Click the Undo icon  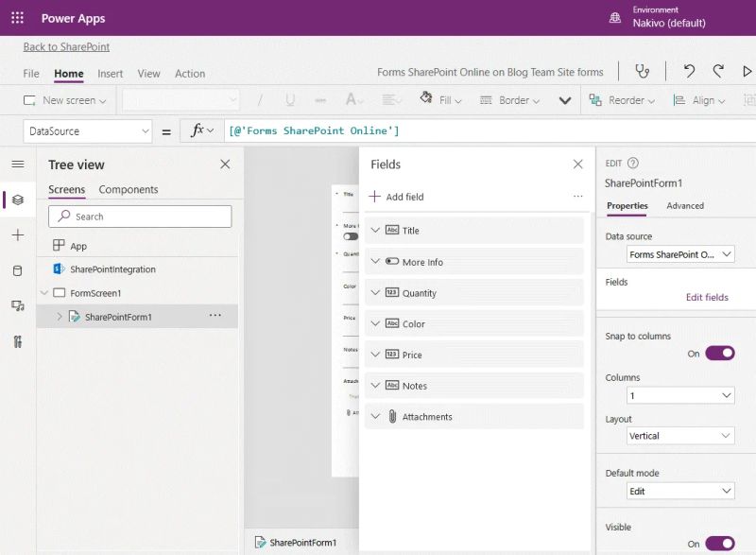[689, 72]
